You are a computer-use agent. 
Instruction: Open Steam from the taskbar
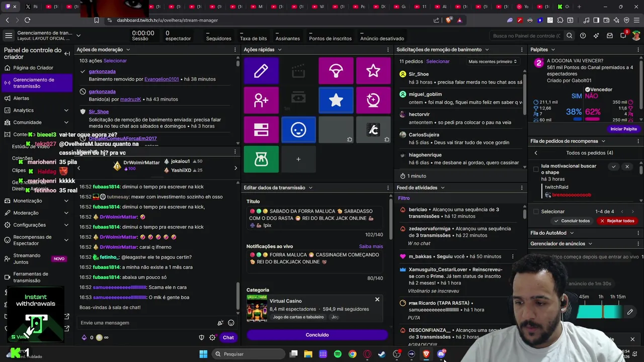pyautogui.click(x=382, y=354)
